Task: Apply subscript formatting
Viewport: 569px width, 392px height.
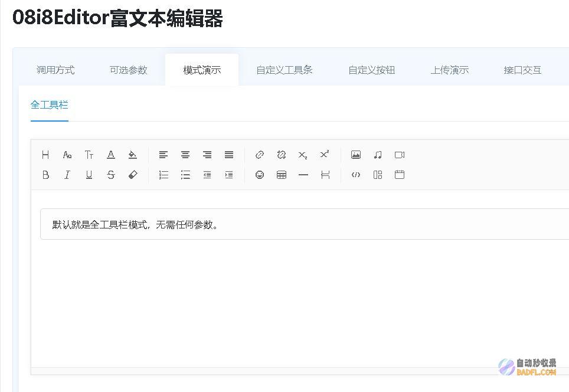Action: pyautogui.click(x=303, y=155)
